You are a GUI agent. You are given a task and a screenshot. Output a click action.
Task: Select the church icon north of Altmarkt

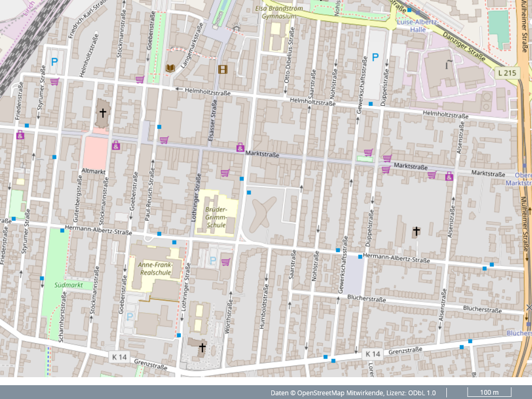click(x=103, y=113)
